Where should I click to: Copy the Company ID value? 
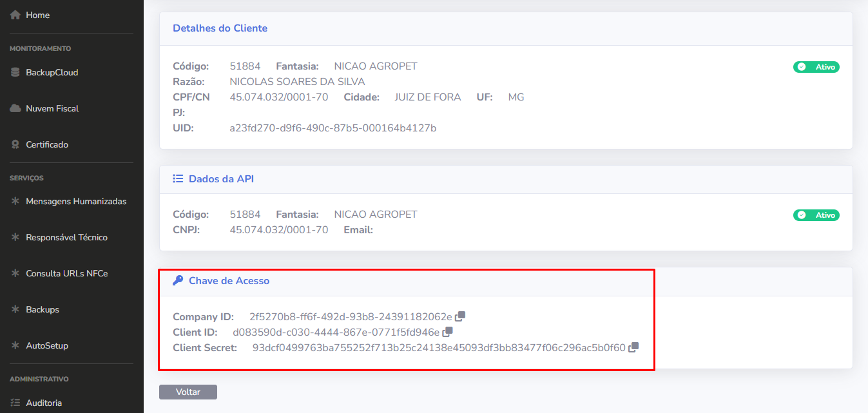coord(460,316)
